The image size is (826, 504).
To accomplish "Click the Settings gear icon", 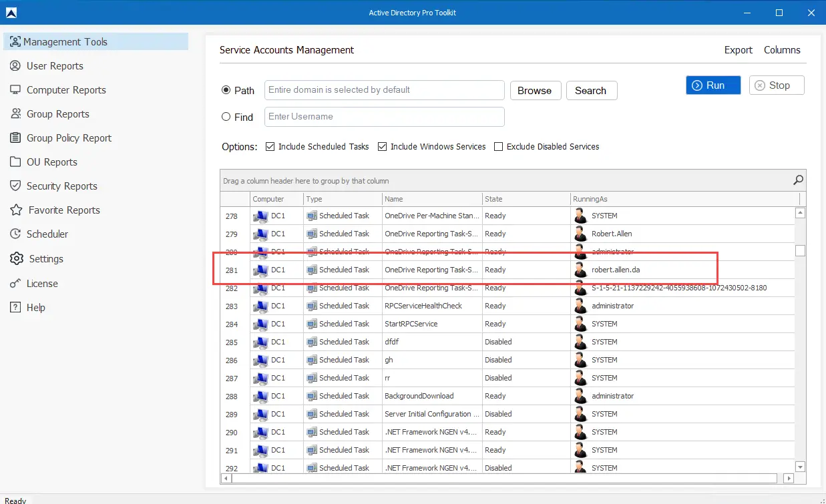I will pos(16,258).
